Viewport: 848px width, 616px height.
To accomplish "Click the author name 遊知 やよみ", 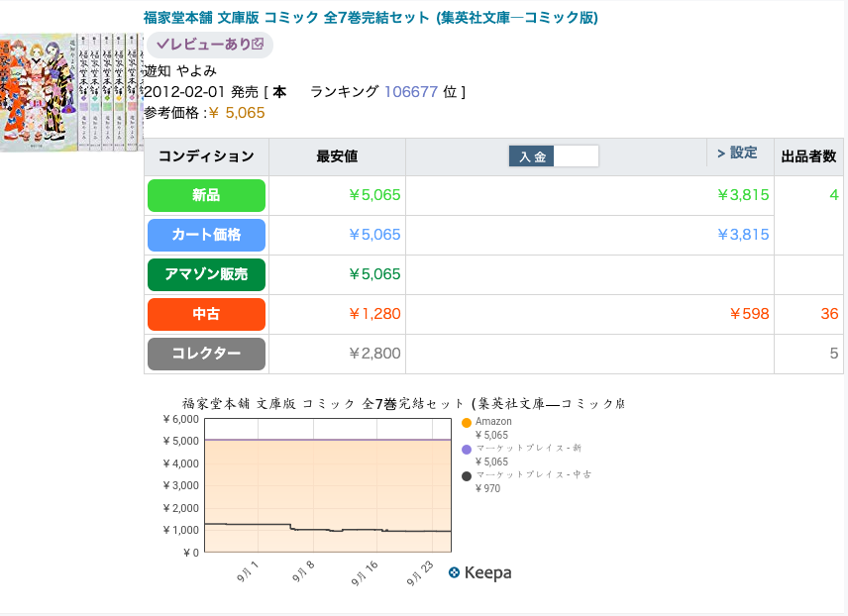I will click(x=180, y=71).
